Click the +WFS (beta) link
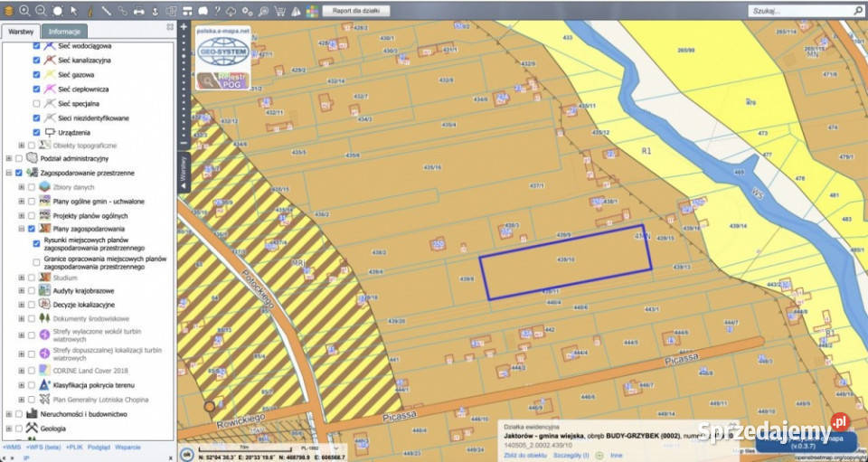 pyautogui.click(x=43, y=447)
